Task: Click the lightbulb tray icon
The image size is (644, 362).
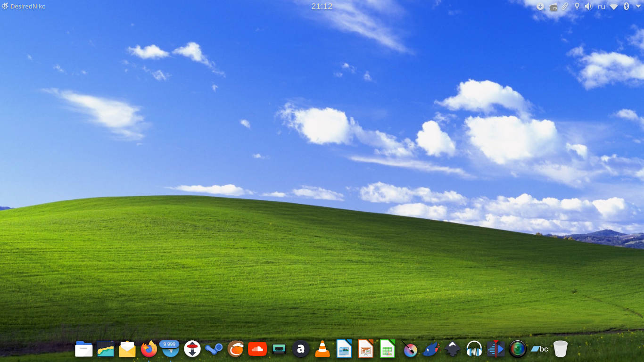Action: pos(577,6)
